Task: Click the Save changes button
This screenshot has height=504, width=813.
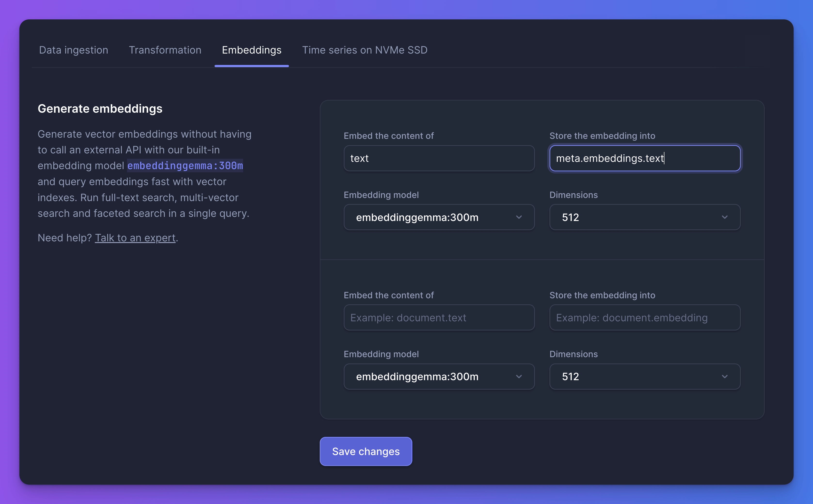Action: 366,451
